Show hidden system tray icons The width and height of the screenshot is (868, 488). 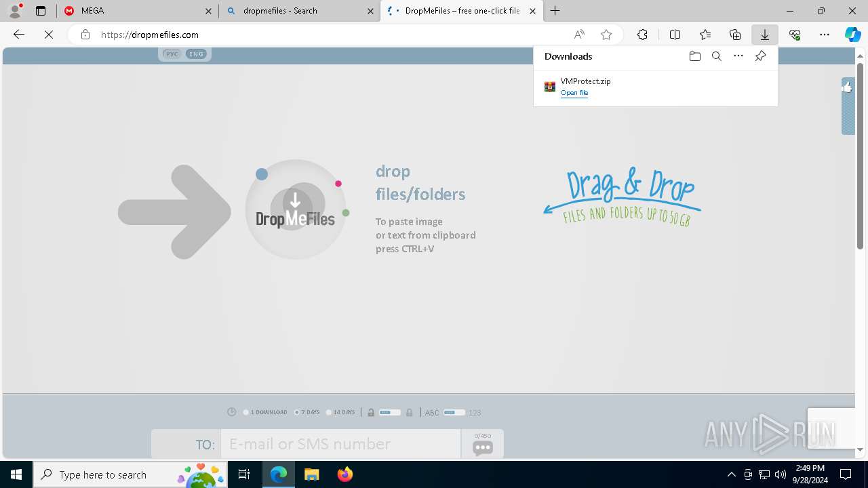[x=731, y=474]
